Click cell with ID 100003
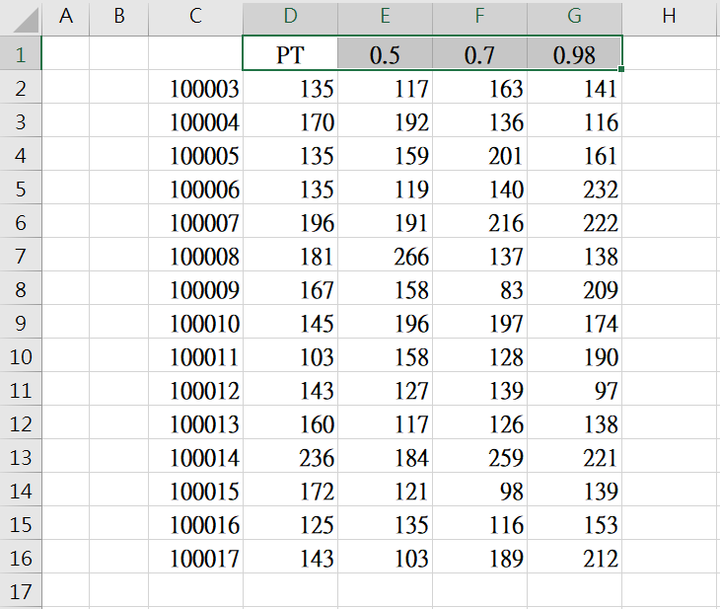The height and width of the screenshot is (609, 720). tap(196, 87)
